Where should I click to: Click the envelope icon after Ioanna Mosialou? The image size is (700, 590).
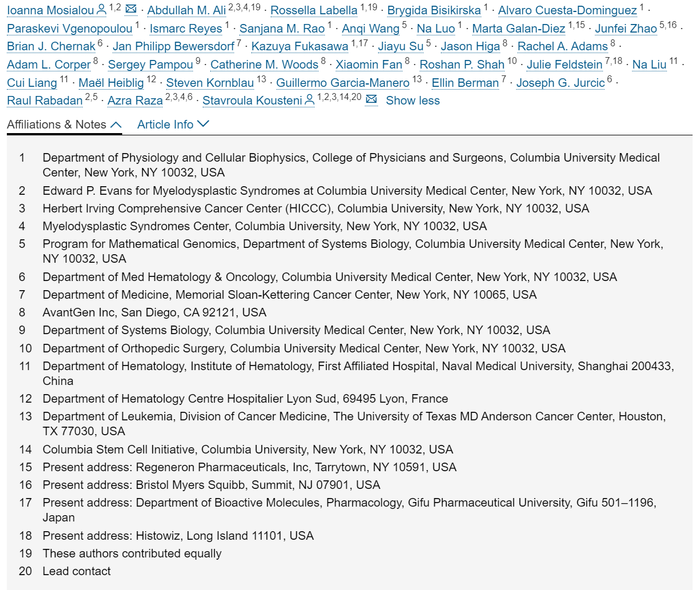[131, 9]
